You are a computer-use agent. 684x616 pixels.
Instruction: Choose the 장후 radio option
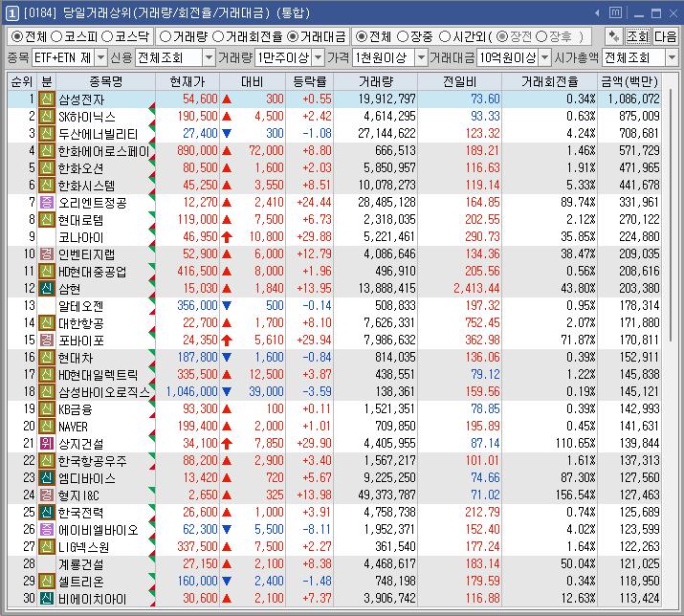(x=541, y=37)
